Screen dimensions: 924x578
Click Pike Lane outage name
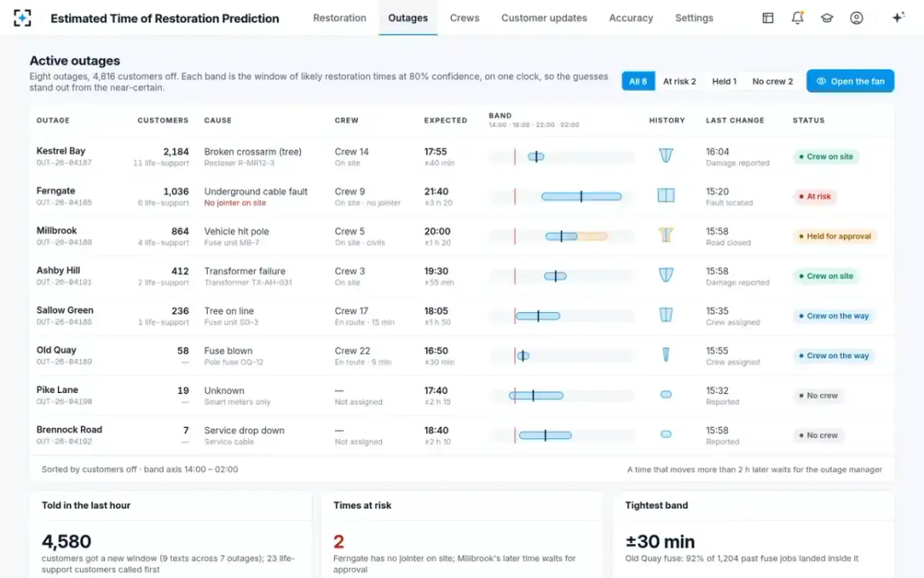(57, 390)
